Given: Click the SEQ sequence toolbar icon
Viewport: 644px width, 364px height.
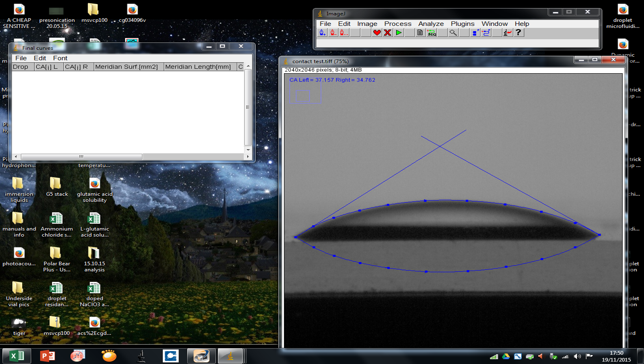Looking at the screenshot, I should [x=431, y=33].
